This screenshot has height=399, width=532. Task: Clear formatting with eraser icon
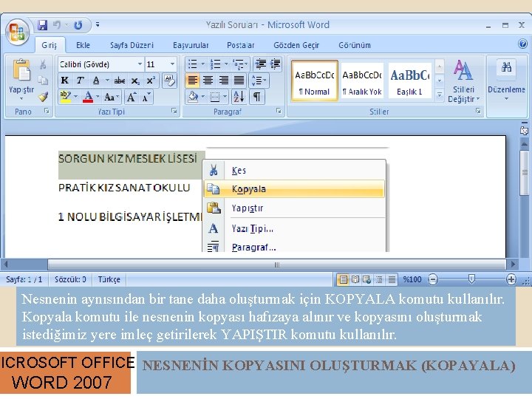click(x=169, y=81)
